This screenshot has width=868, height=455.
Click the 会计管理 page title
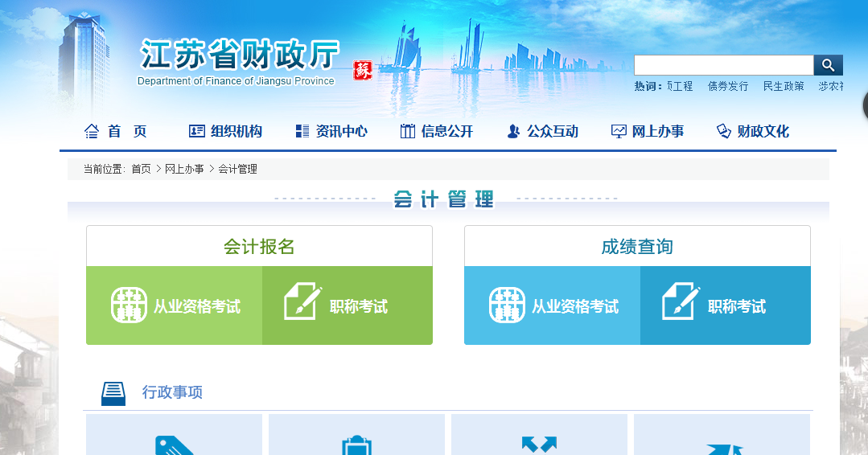(x=443, y=199)
